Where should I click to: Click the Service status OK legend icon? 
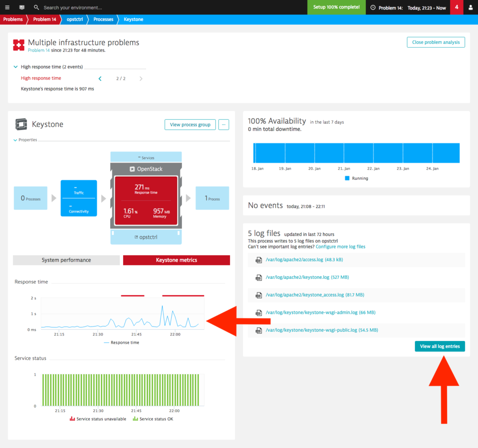tap(135, 419)
